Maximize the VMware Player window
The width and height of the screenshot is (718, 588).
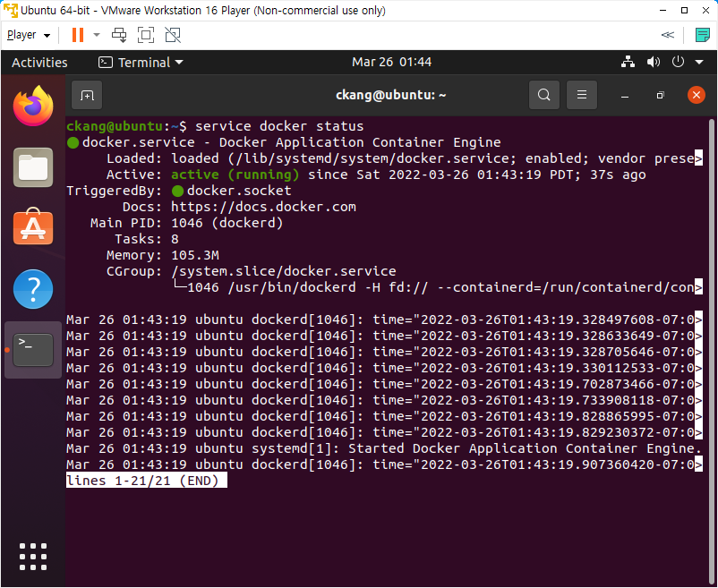point(684,10)
